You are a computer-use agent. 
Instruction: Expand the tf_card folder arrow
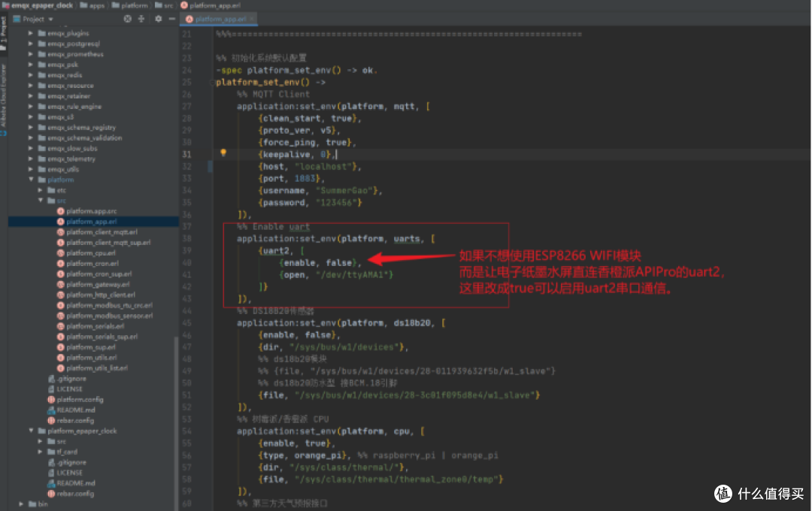pyautogui.click(x=41, y=452)
